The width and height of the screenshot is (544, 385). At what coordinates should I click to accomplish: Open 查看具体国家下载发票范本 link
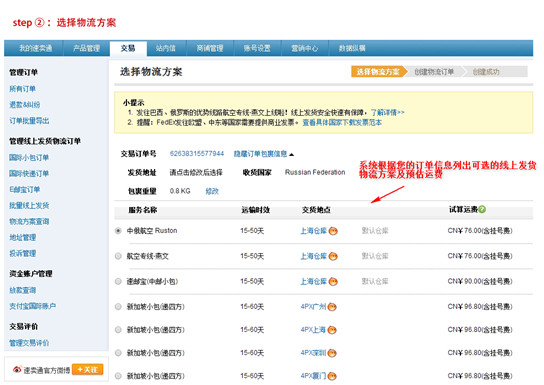342,122
